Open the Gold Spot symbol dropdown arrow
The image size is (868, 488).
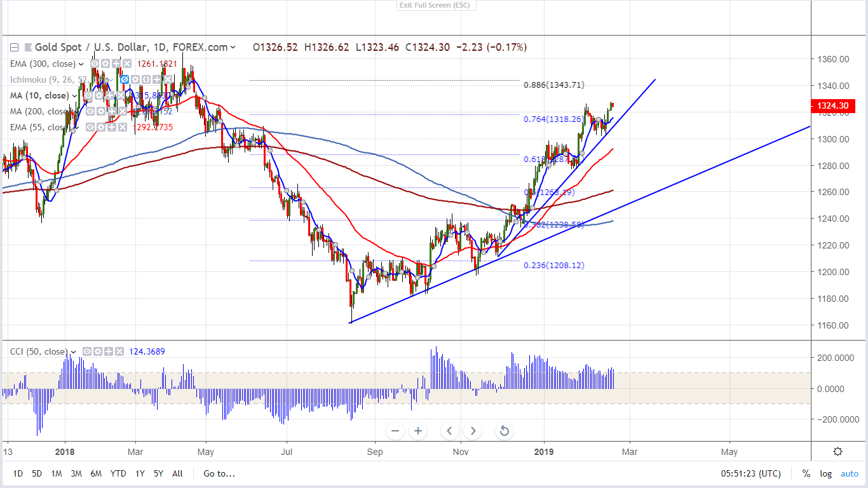(x=233, y=47)
